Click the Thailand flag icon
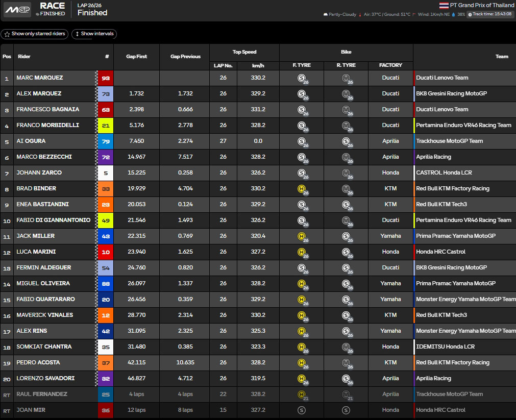 pyautogui.click(x=444, y=6)
